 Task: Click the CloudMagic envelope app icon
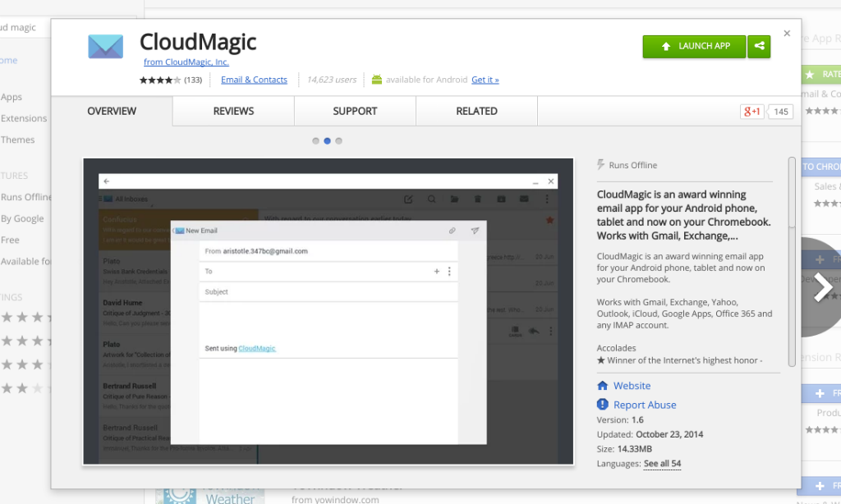pyautogui.click(x=105, y=47)
